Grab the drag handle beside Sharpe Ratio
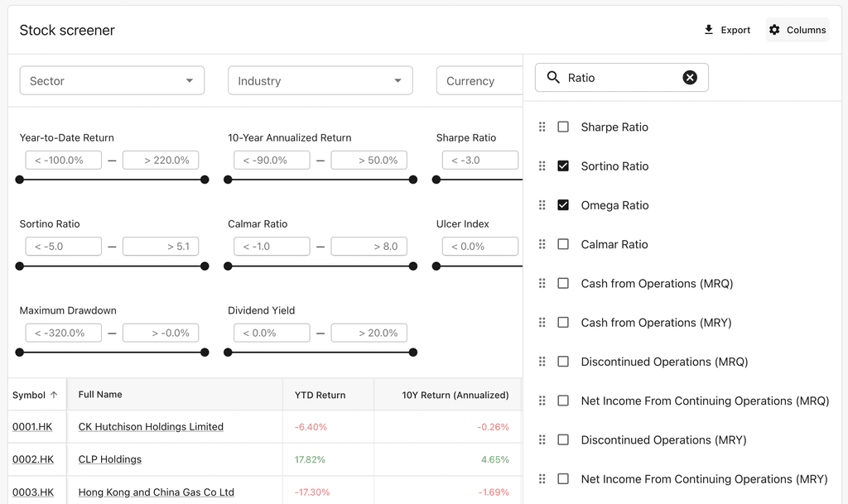The height and width of the screenshot is (504, 848). tap(542, 127)
